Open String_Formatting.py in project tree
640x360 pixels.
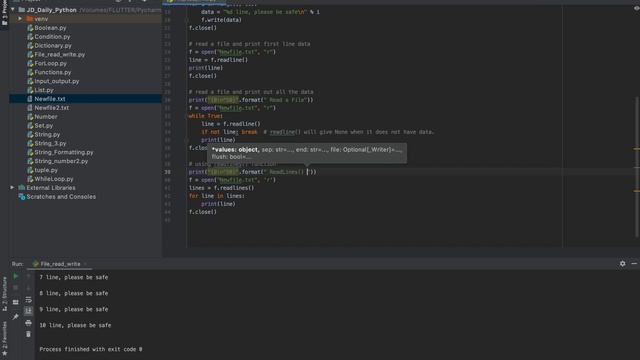point(64,152)
